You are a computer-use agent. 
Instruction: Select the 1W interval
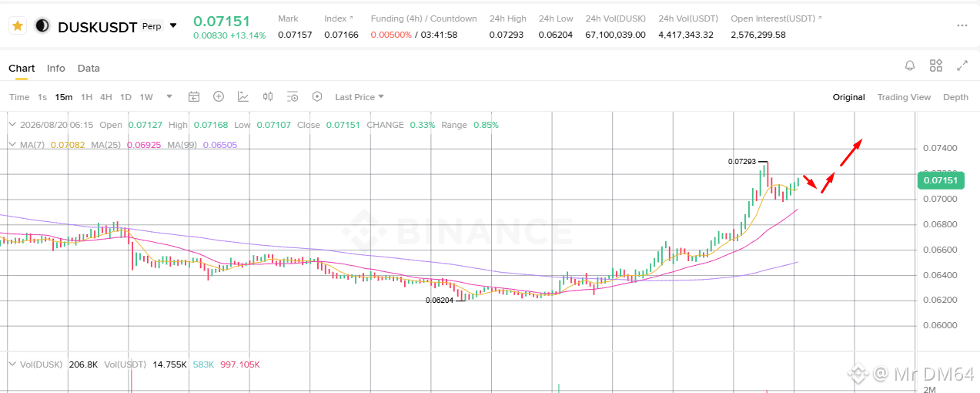click(146, 97)
